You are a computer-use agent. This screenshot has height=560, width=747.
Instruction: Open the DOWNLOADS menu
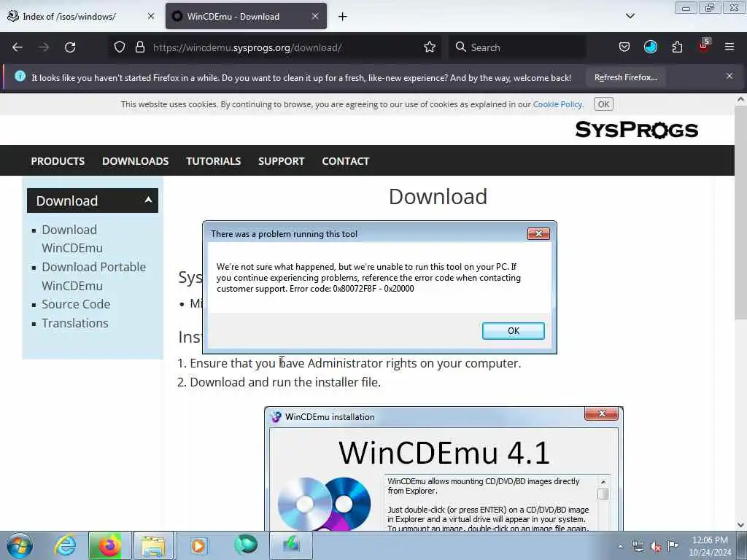[135, 161]
